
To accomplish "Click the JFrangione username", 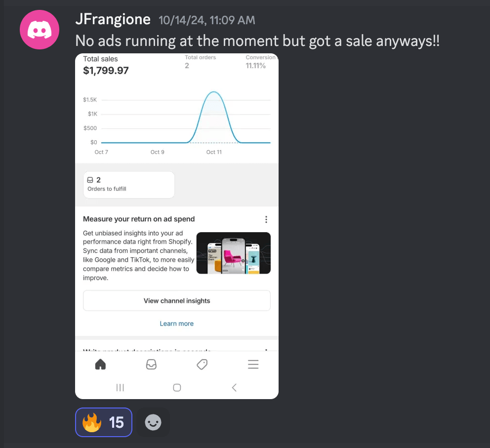I will [x=113, y=19].
